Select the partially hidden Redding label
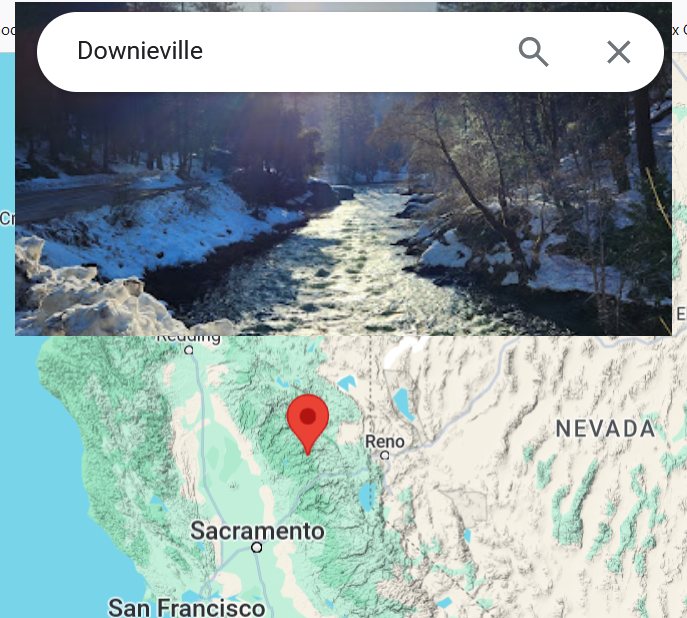The height and width of the screenshot is (618, 687). [x=188, y=339]
